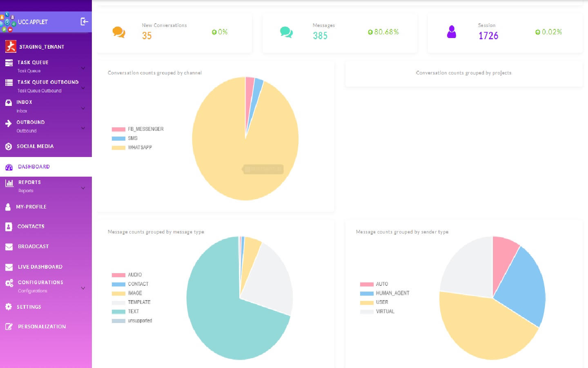Screen dimensions: 588x368
Task: Open the Live Dashboard menu item
Action: pos(40,267)
